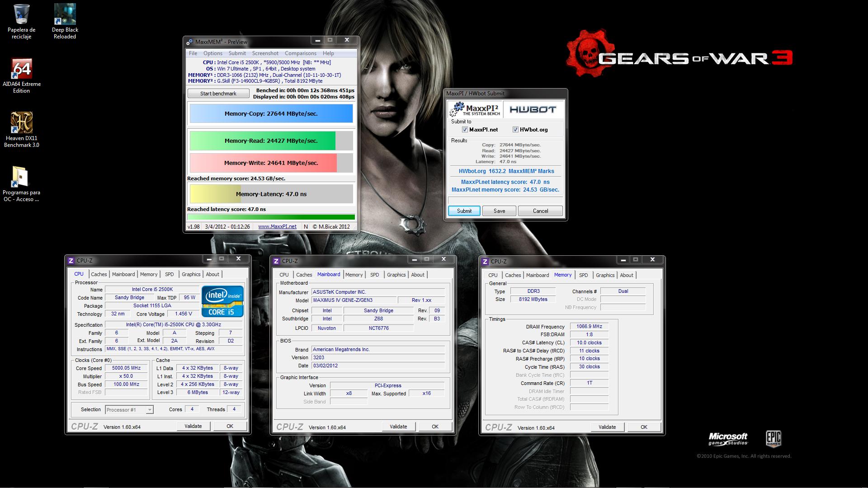Click the DRAM Frequency 1066.9 MHz field
The height and width of the screenshot is (488, 868).
coord(589,327)
